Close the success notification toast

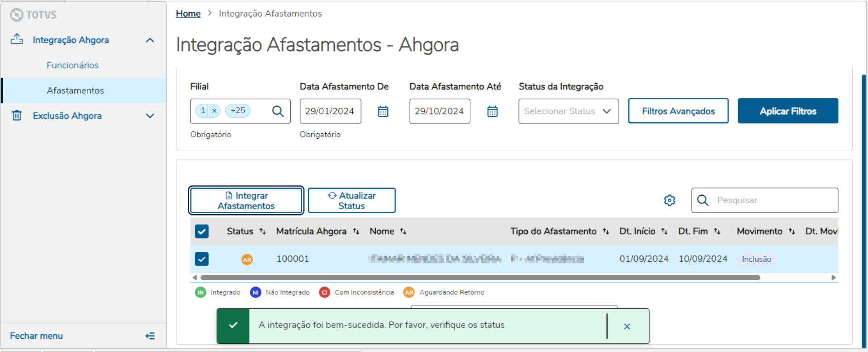click(627, 326)
